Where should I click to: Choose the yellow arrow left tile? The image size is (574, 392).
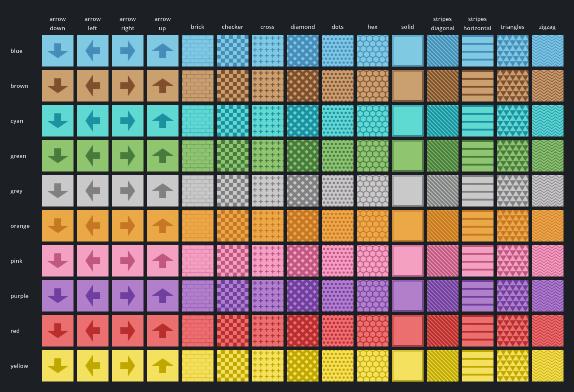[93, 366]
